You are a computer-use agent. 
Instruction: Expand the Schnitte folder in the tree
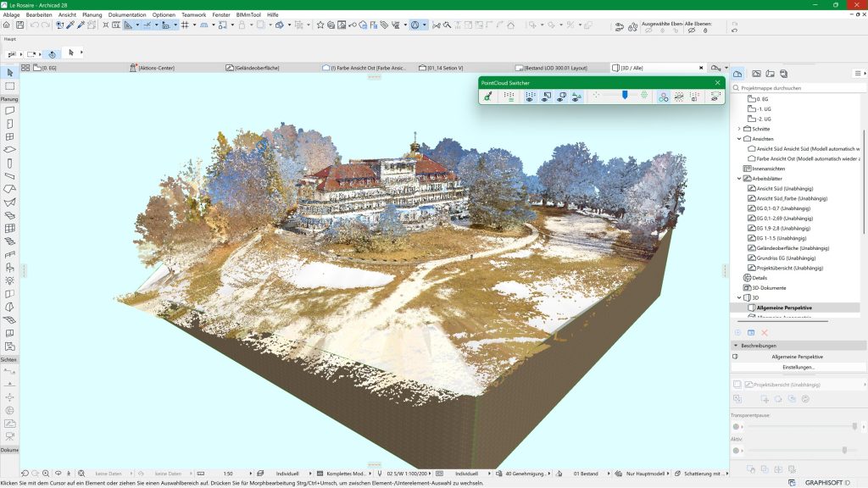click(738, 129)
